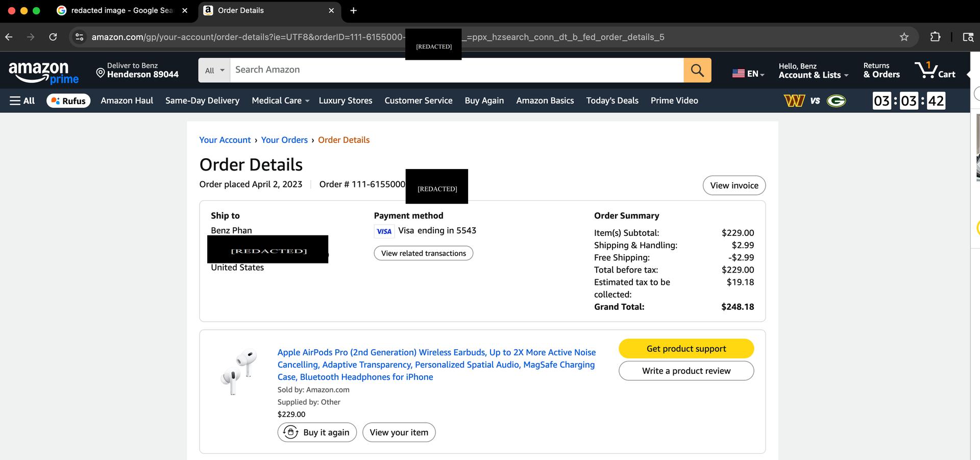
Task: Open the All hamburger menu
Action: coord(22,101)
